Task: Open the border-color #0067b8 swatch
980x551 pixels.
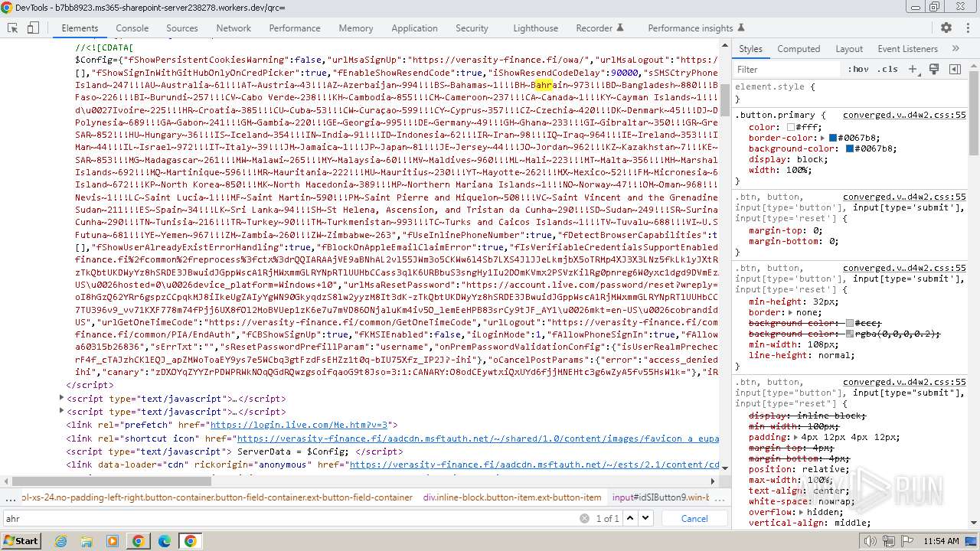Action: (x=833, y=138)
